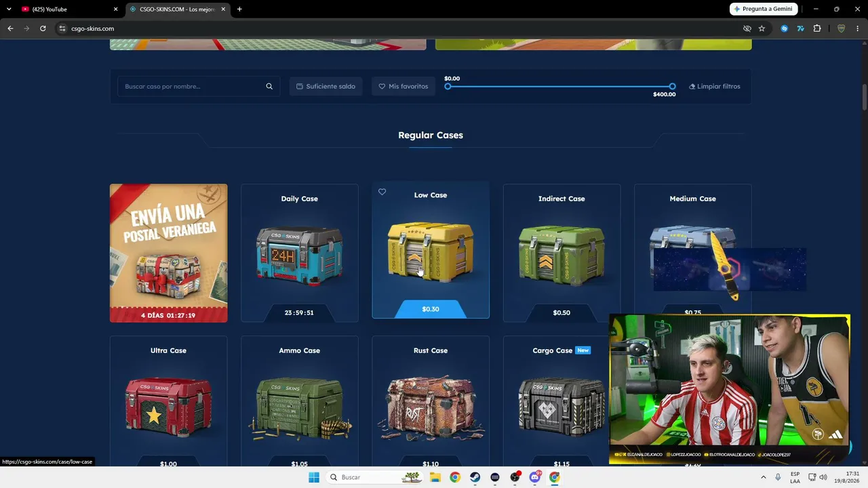
Task: Open the taskbar clock and date
Action: (x=847, y=477)
